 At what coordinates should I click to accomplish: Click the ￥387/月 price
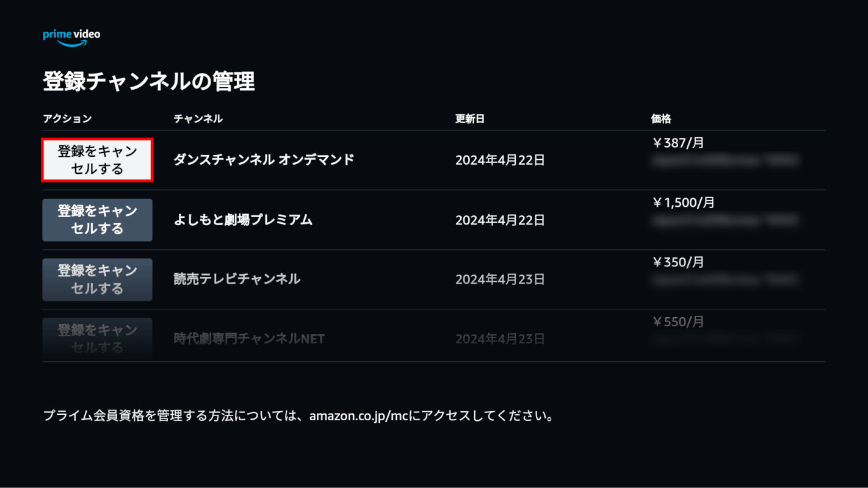tap(678, 143)
